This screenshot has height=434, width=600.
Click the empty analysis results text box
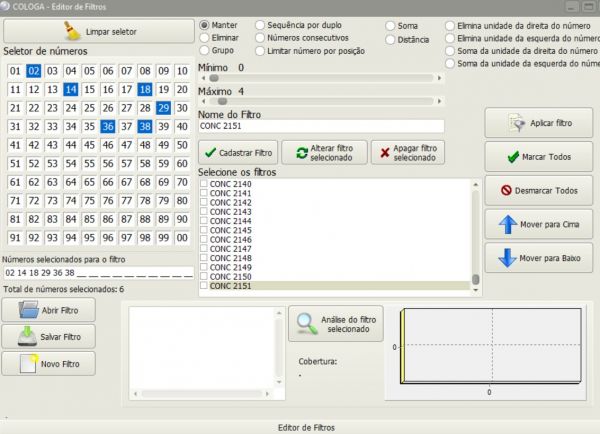(x=202, y=348)
